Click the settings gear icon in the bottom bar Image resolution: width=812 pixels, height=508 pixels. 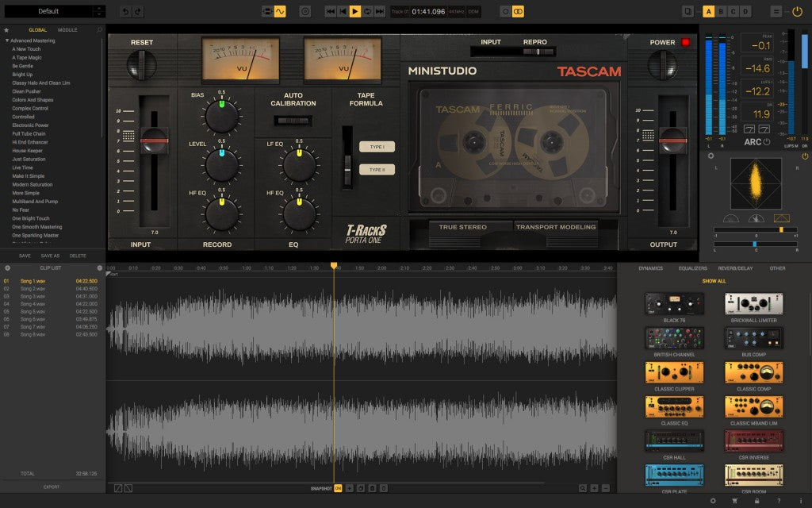[x=714, y=500]
